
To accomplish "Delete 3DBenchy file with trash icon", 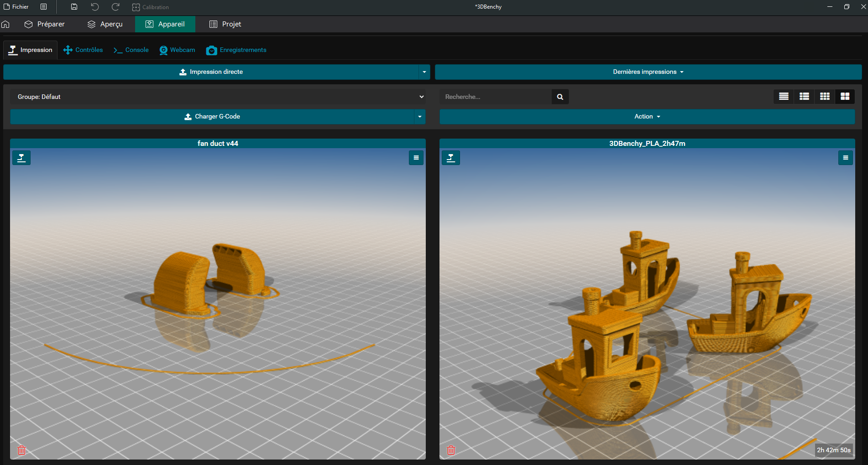I will click(x=451, y=450).
